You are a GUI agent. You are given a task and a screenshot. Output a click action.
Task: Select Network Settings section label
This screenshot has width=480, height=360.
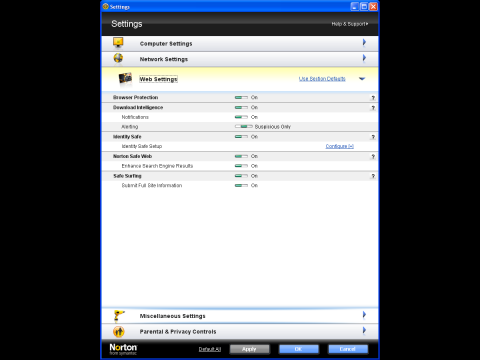[x=164, y=59]
